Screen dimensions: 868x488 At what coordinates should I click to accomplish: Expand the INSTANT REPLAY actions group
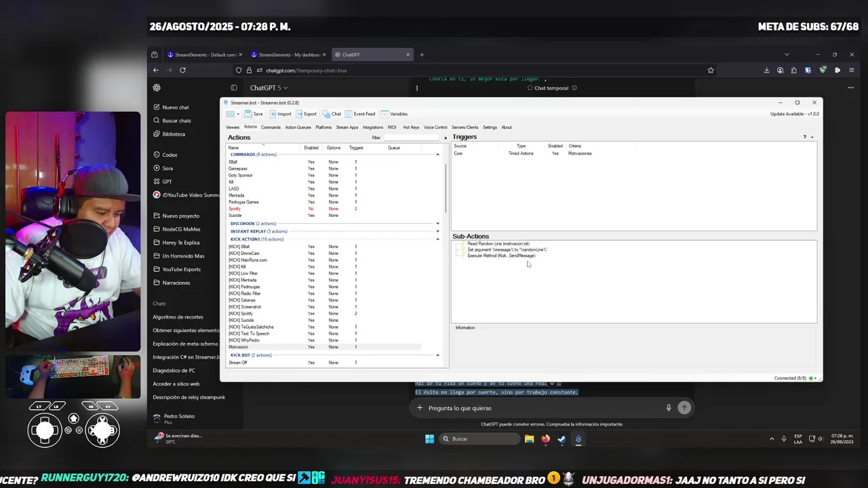click(x=437, y=231)
